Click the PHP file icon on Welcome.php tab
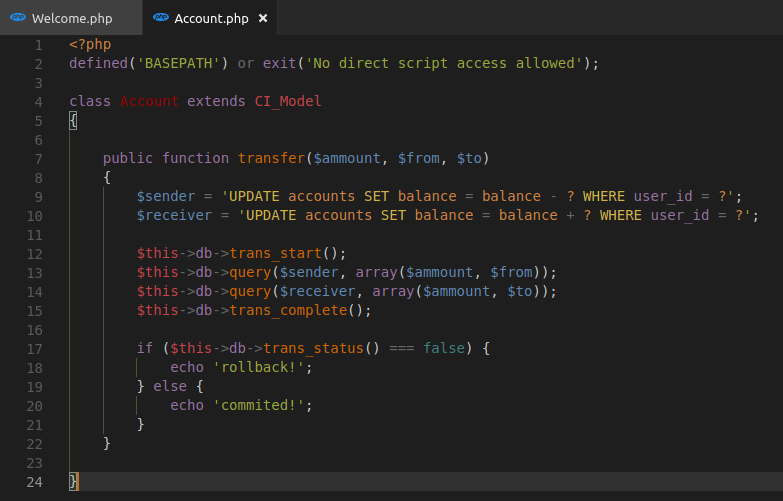Screen dimensions: 783x501 [17, 18]
